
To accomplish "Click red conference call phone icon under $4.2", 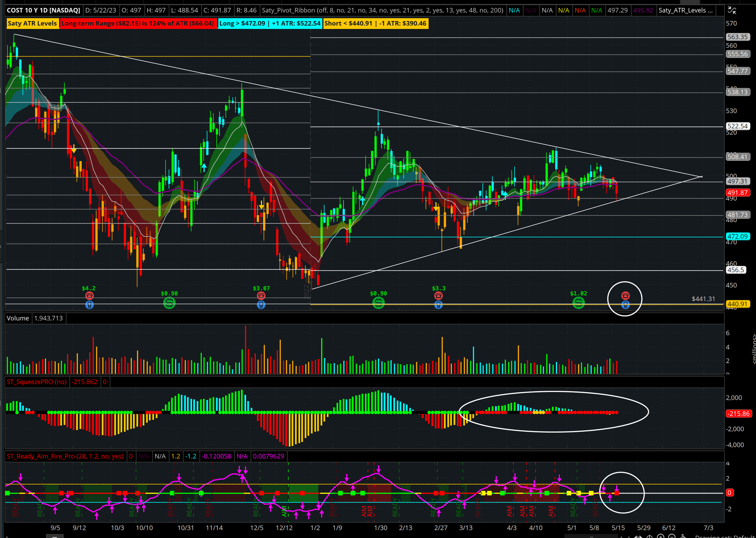I will (x=89, y=296).
